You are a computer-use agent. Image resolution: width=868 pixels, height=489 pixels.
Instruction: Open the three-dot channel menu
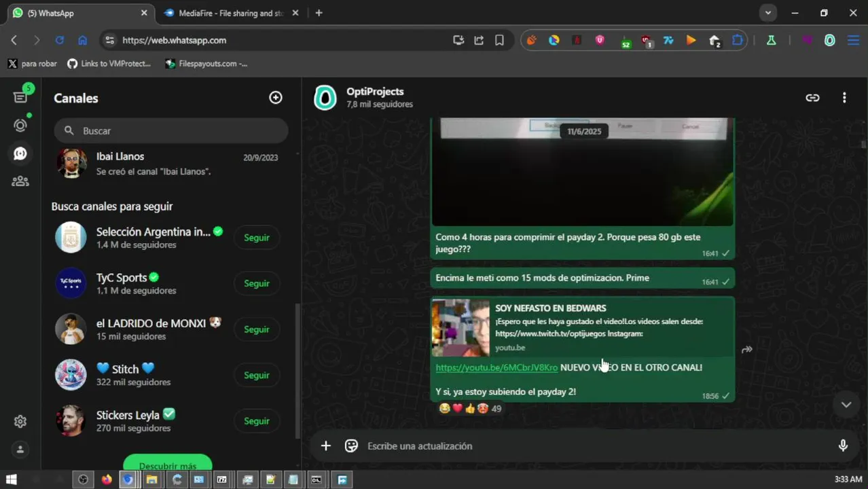coord(844,98)
